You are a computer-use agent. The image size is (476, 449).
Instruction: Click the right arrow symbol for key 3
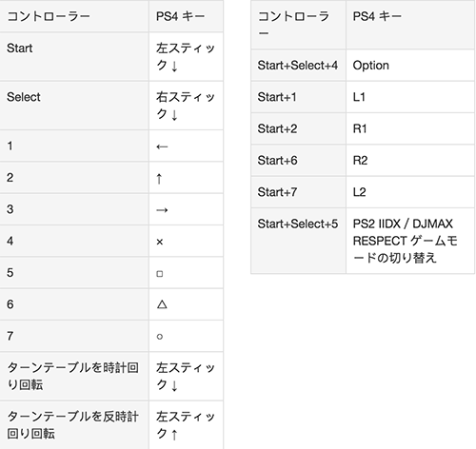point(162,210)
